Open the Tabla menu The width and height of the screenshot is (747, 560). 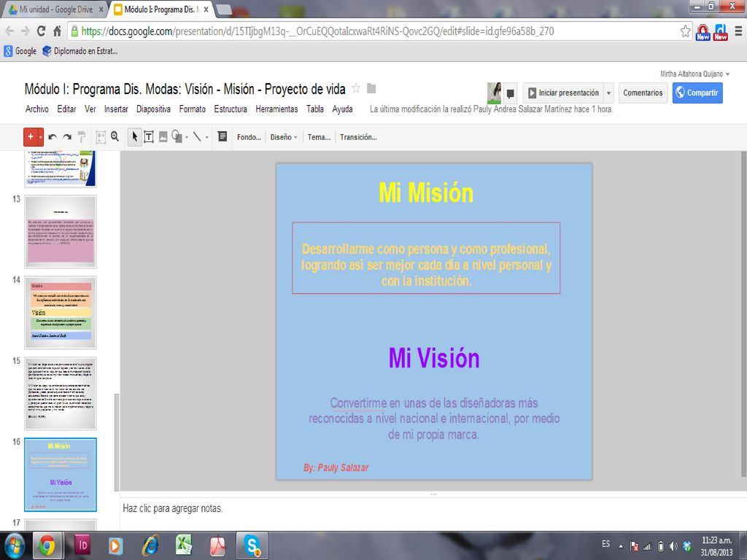coord(315,109)
